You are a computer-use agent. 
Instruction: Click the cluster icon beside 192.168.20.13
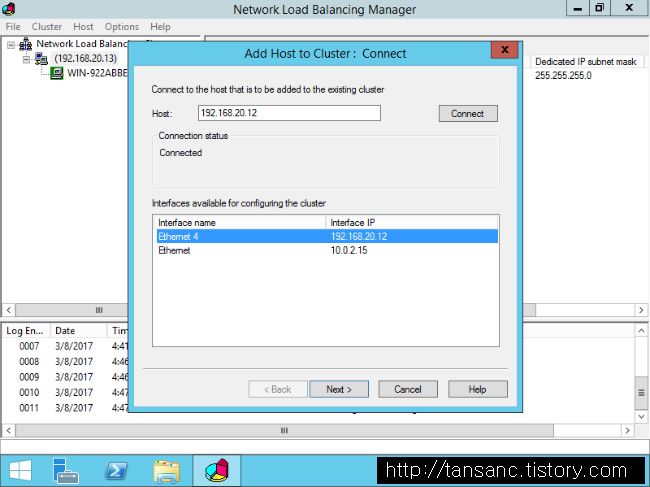click(41, 59)
